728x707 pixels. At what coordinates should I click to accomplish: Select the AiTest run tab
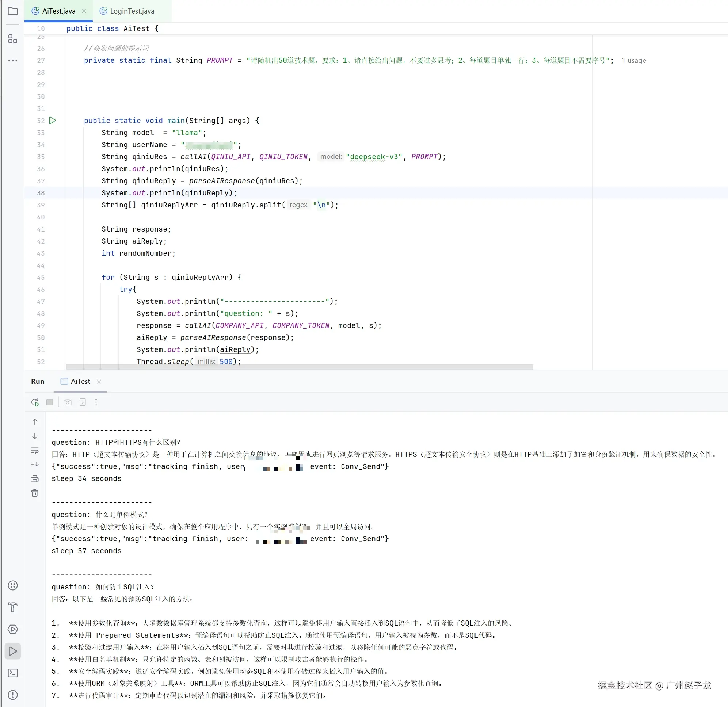80,381
